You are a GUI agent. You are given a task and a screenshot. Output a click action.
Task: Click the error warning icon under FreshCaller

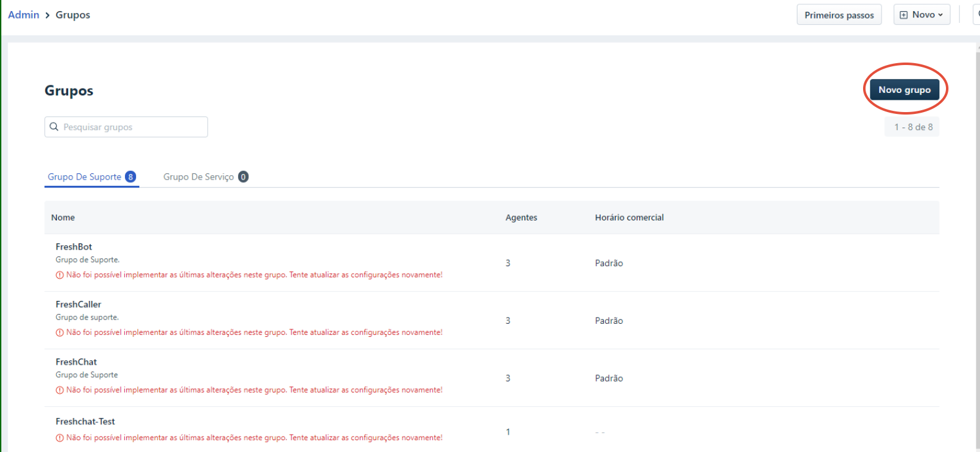click(60, 332)
